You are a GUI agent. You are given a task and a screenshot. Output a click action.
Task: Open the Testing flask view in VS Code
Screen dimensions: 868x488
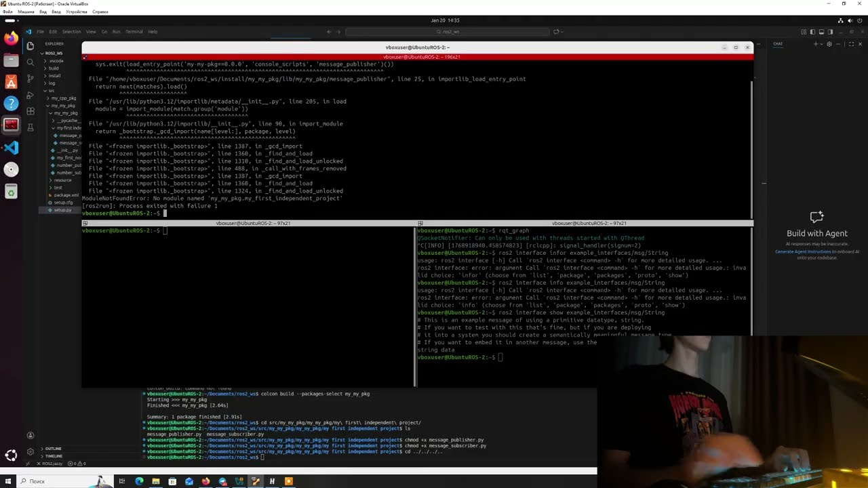[x=31, y=127]
